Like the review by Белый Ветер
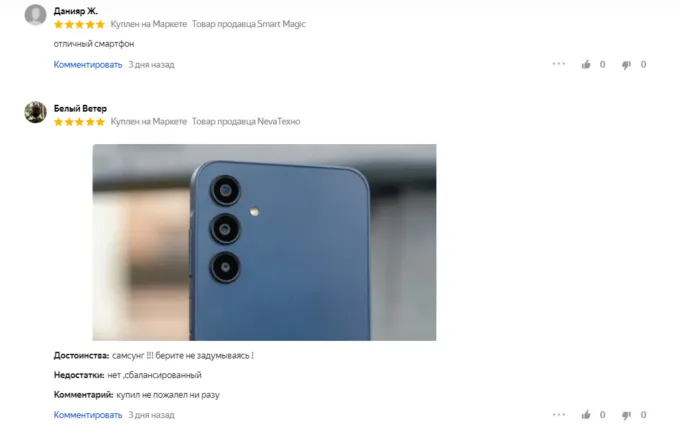680x441 pixels. click(x=586, y=415)
